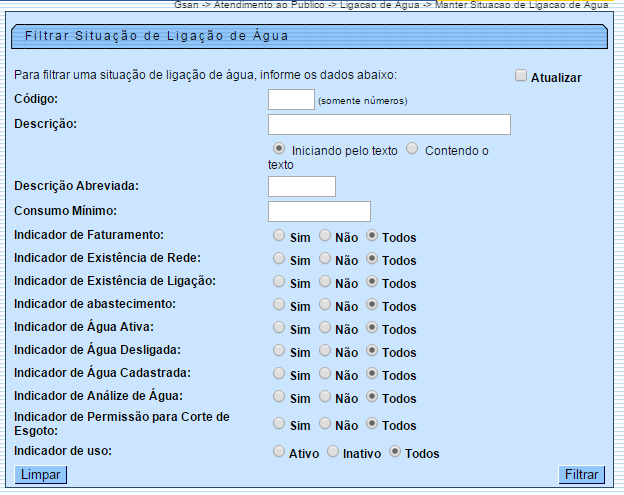Image resolution: width=624 pixels, height=495 pixels.
Task: Click the Filtrar button
Action: point(581,475)
